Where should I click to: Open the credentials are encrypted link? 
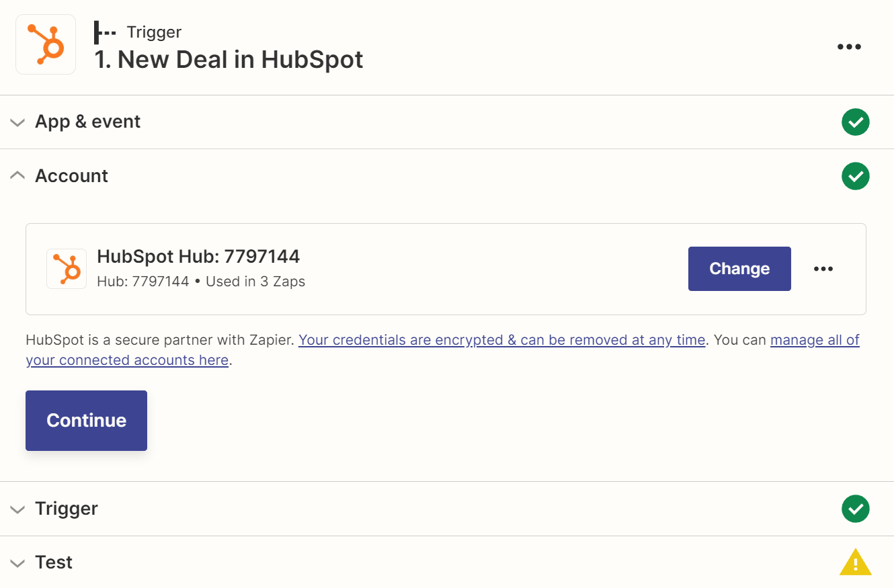tap(502, 340)
